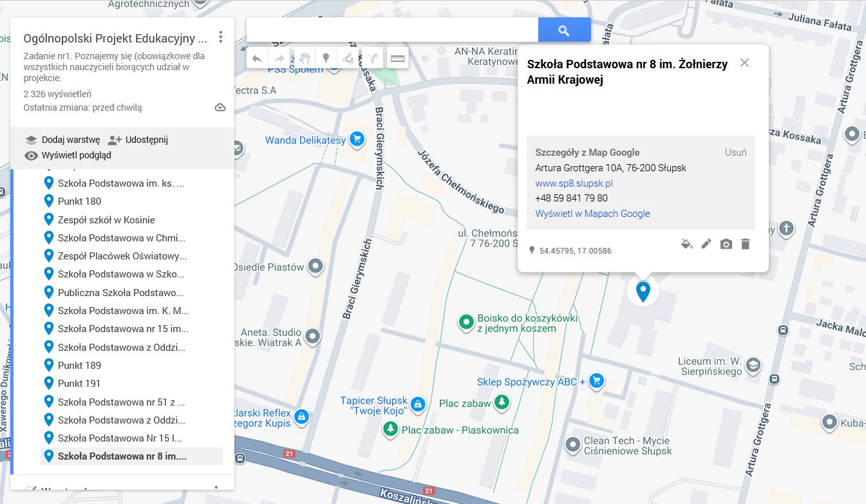Image resolution: width=866 pixels, height=504 pixels.
Task: Click Wyświetl w Mapach Google link
Action: tap(592, 214)
